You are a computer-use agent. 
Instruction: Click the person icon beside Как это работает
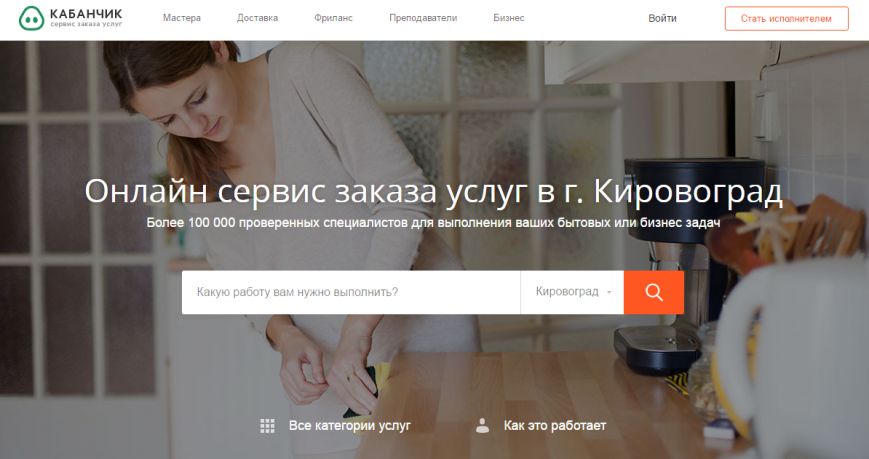[x=482, y=425]
